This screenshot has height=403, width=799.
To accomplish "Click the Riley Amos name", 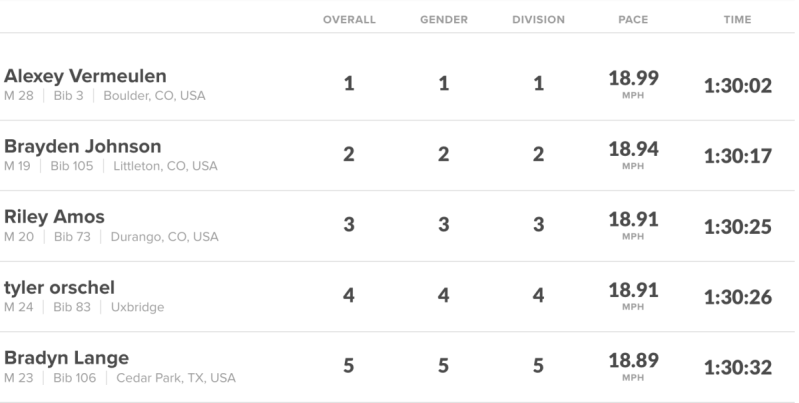I will pyautogui.click(x=54, y=217).
